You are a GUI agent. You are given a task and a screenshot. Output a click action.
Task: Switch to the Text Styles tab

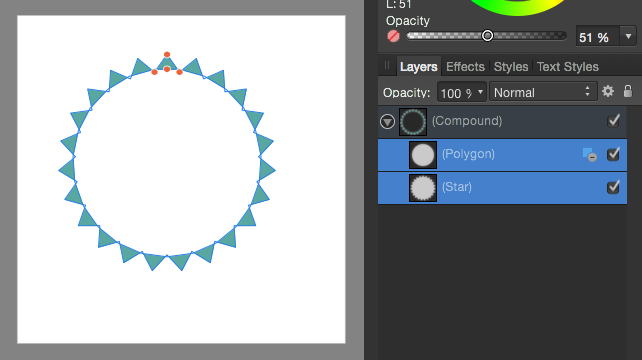[567, 67]
